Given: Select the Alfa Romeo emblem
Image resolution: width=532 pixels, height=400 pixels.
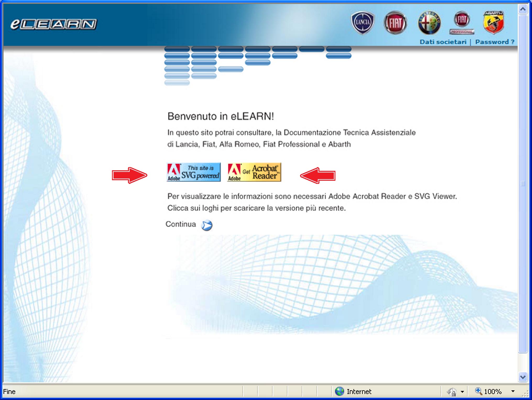Looking at the screenshot, I should coord(429,23).
